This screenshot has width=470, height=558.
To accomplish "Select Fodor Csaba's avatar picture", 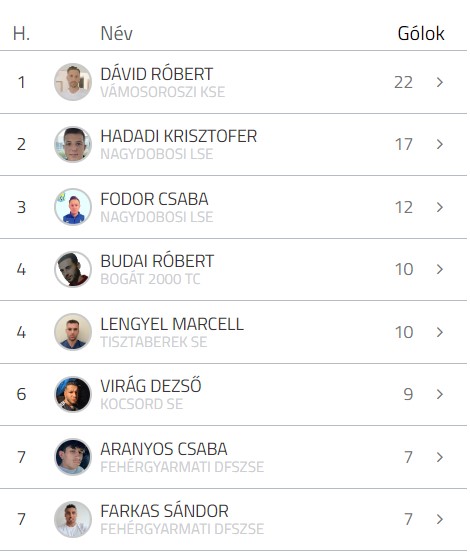I will click(73, 207).
